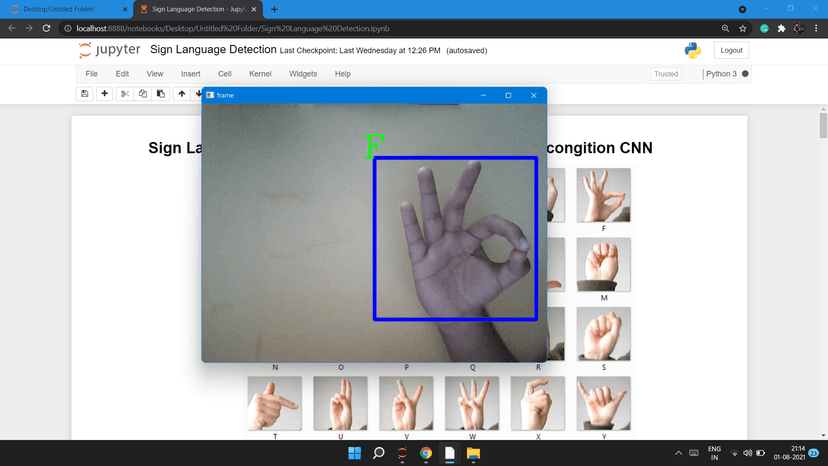Open browser zoom magnifier icon
The width and height of the screenshot is (828, 466).
[725, 29]
